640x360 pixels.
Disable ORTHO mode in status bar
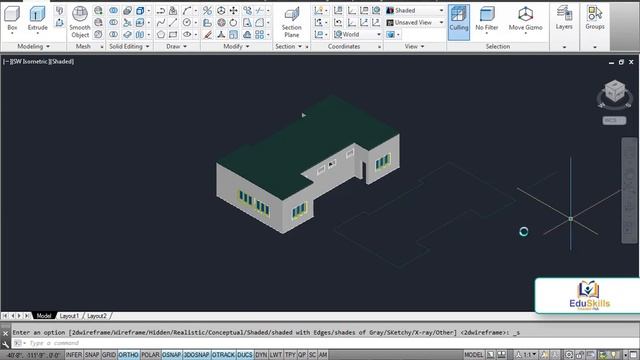tap(129, 355)
